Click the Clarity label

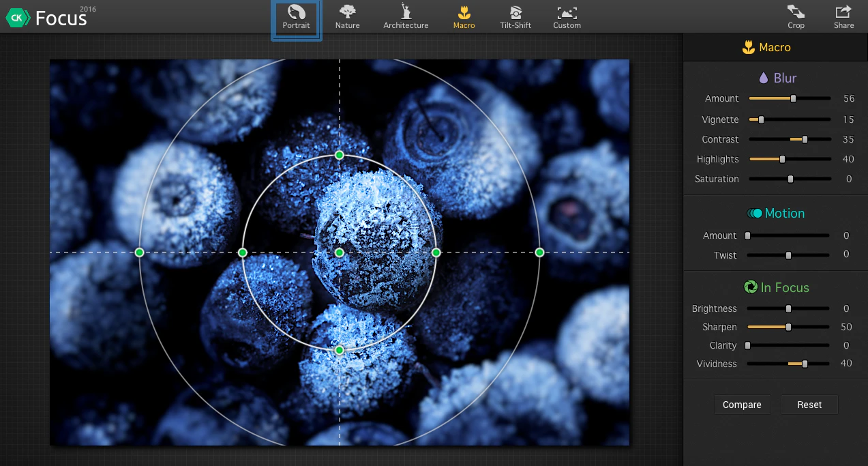(x=723, y=345)
